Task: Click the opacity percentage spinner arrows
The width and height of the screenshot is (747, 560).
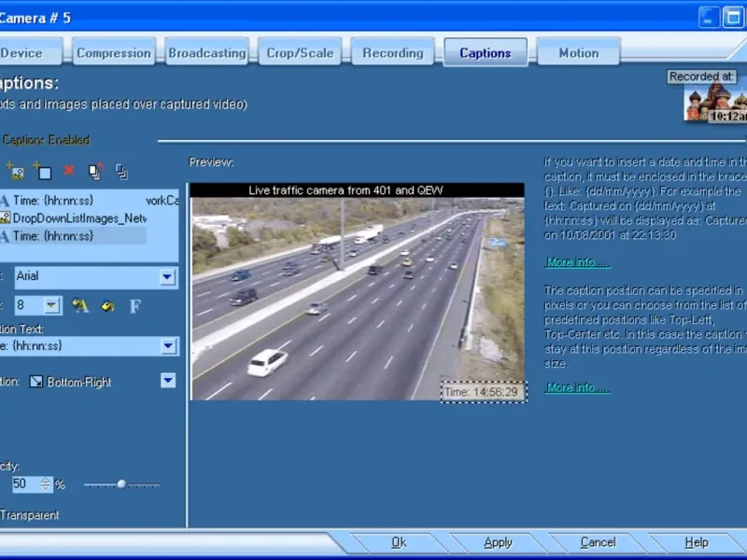Action: (x=46, y=484)
